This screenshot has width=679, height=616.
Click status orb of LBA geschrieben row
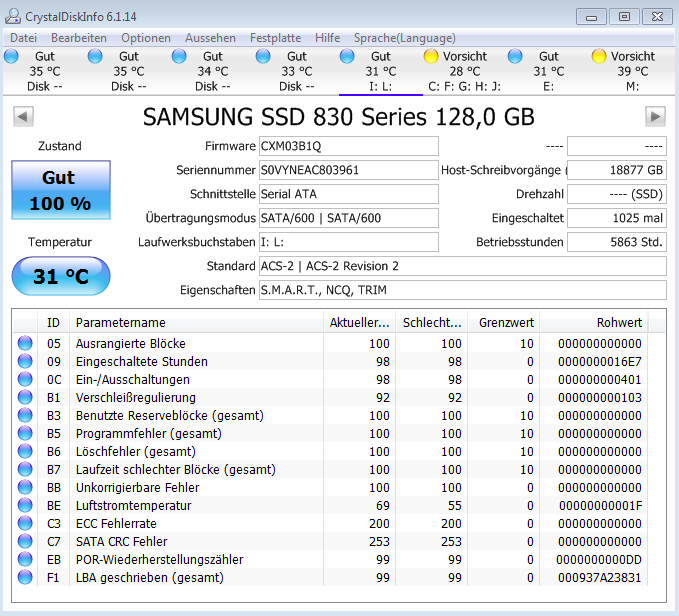point(25,577)
